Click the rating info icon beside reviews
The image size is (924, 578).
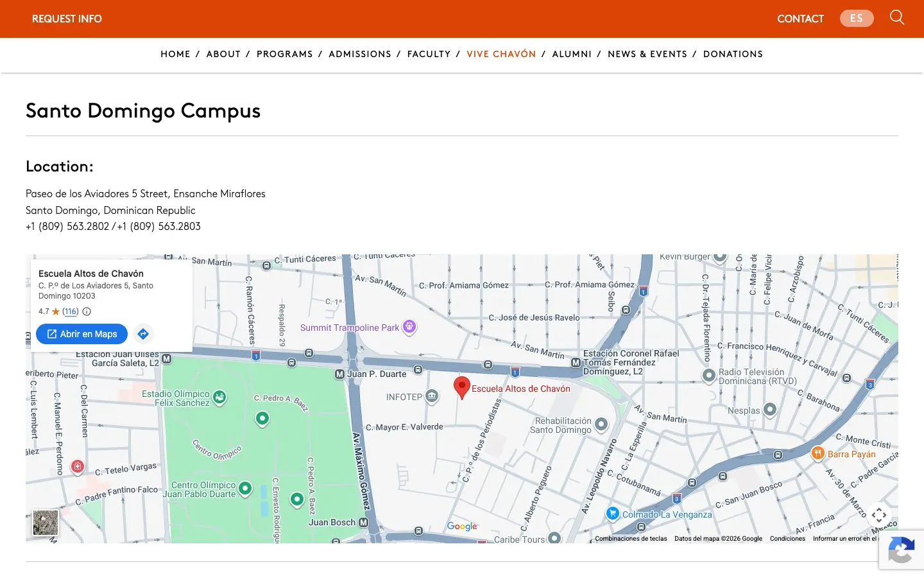[87, 311]
